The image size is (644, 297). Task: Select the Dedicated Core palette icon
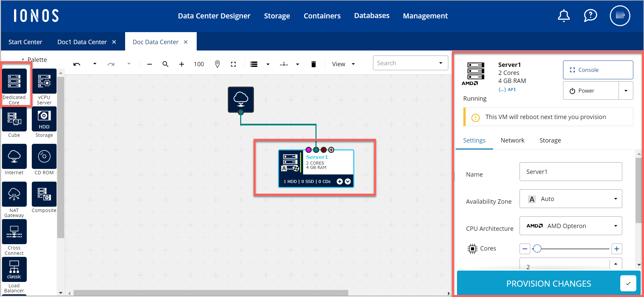point(14,81)
